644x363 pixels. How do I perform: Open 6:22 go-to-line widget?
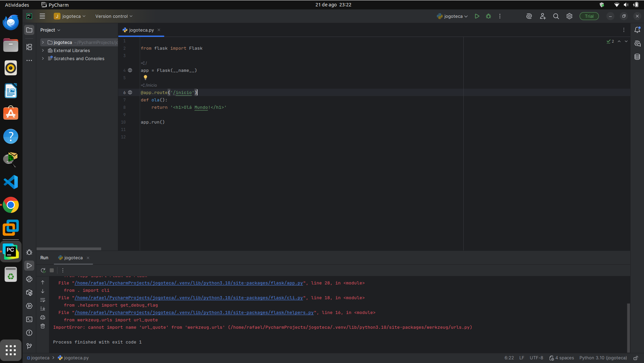tap(509, 358)
